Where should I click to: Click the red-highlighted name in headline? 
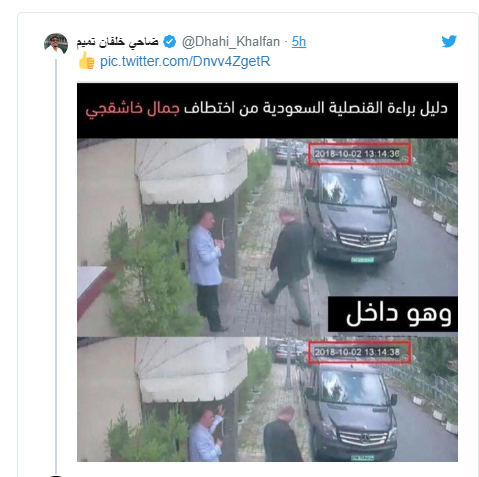(x=132, y=109)
